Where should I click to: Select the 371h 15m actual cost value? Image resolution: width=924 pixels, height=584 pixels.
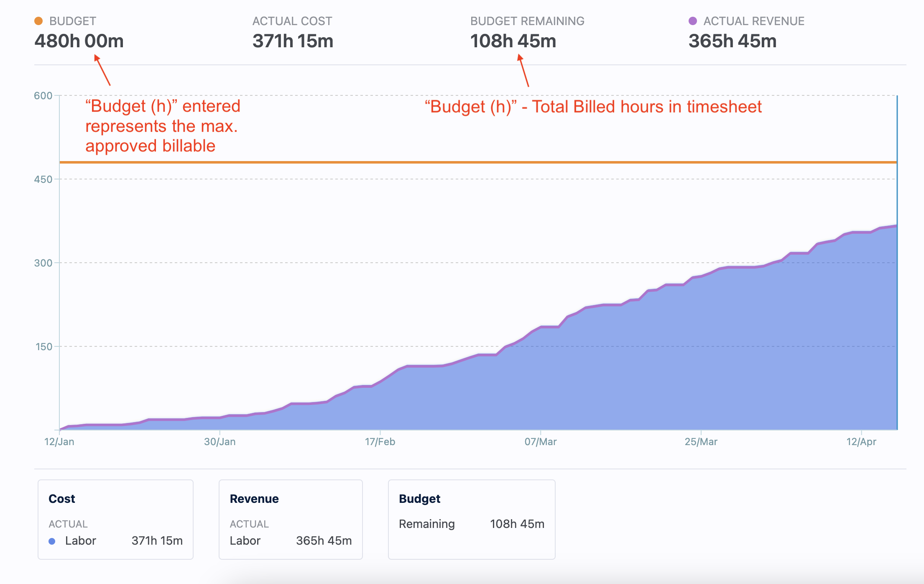point(293,41)
